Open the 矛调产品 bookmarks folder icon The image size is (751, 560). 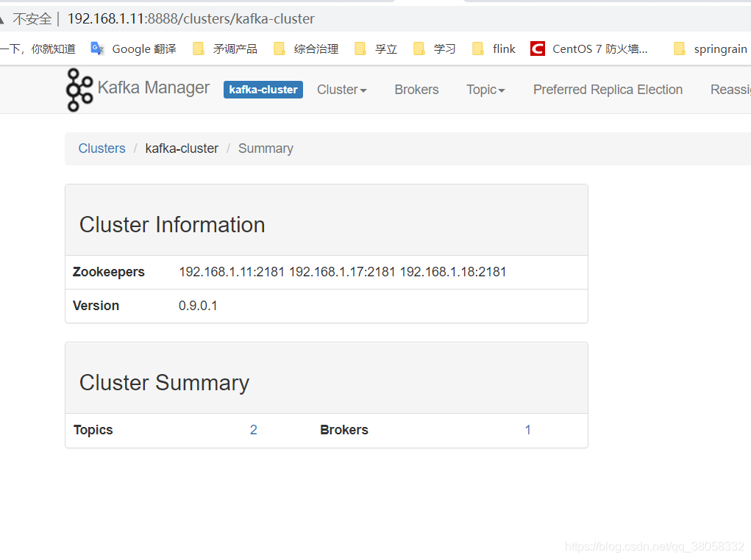point(199,49)
